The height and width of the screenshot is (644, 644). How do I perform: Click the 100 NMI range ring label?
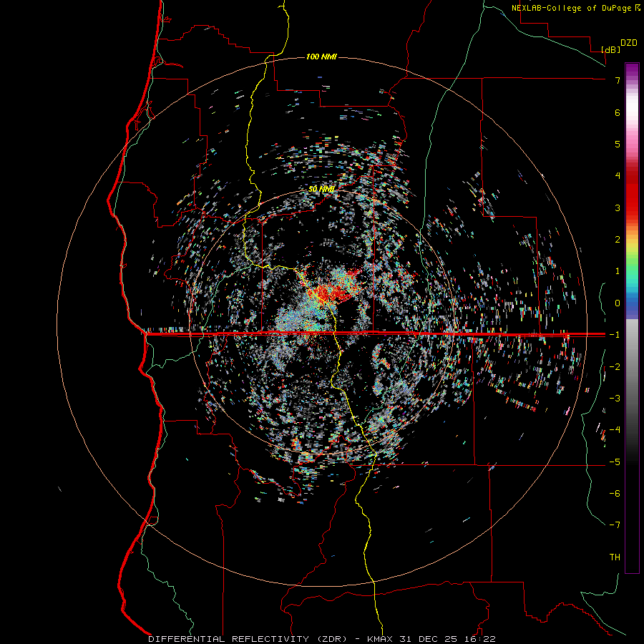click(321, 57)
